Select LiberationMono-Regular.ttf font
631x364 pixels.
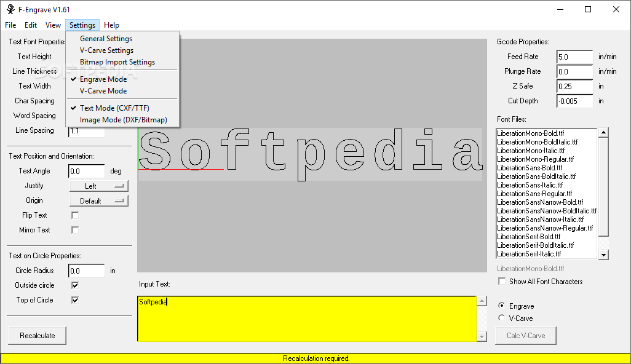pyautogui.click(x=535, y=159)
